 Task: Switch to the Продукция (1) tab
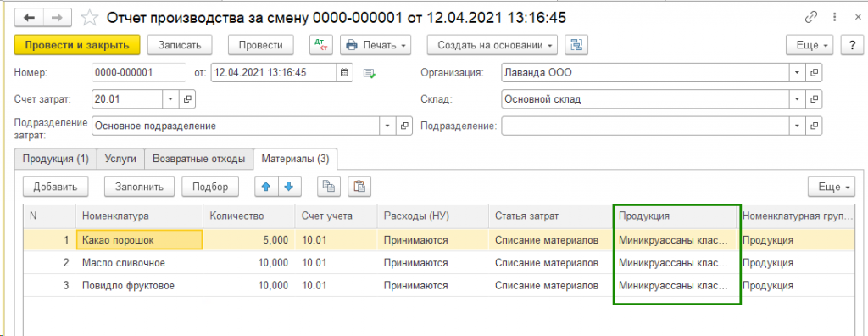pos(55,159)
